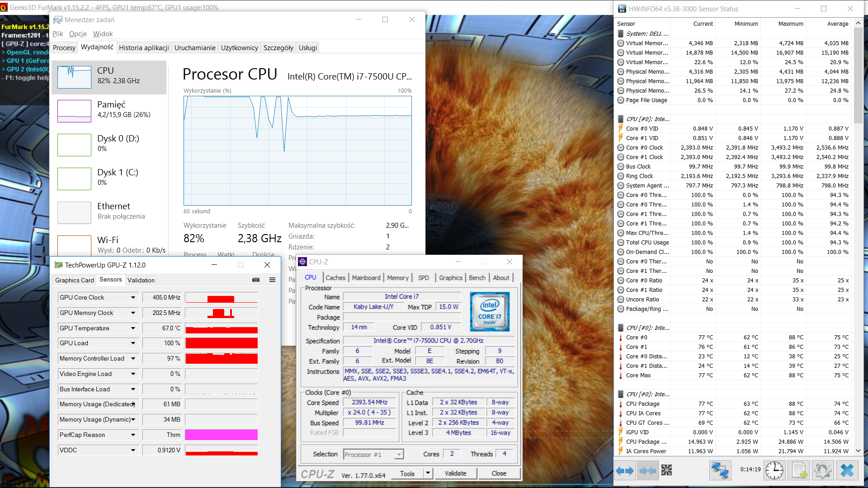Open the GPU Core Clock sensor dropdown
This screenshot has width=868, height=488.
[133, 298]
